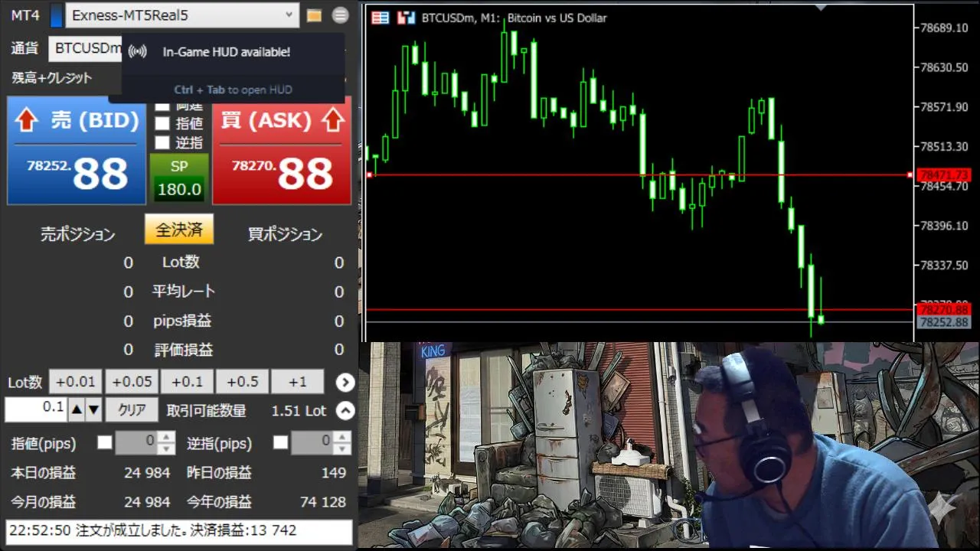
Task: Open the BTCUSDm currency selector
Action: pos(86,48)
